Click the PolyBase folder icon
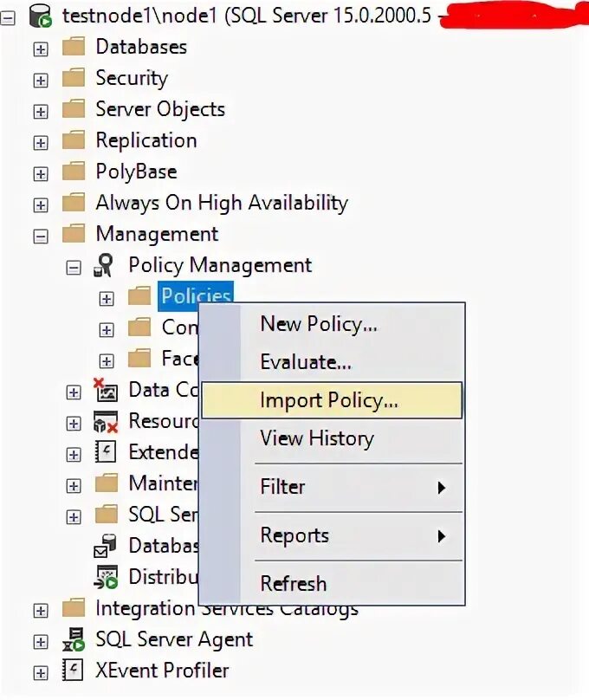This screenshot has width=589, height=700. (x=74, y=172)
